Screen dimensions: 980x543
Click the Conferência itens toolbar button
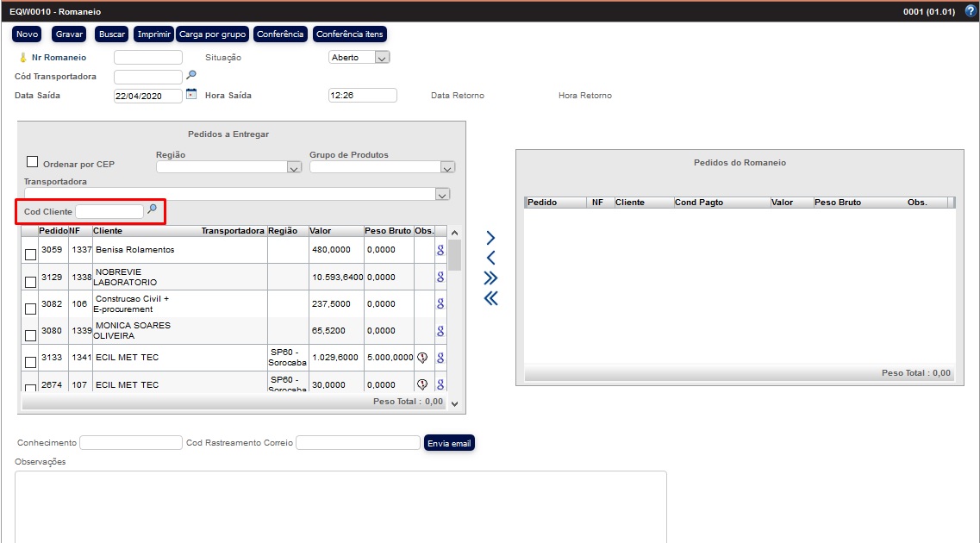click(x=349, y=34)
